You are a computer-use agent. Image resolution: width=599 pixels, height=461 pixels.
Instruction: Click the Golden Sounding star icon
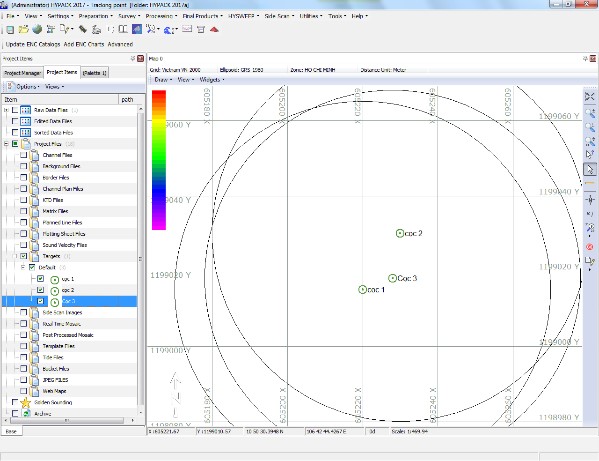tap(25, 403)
